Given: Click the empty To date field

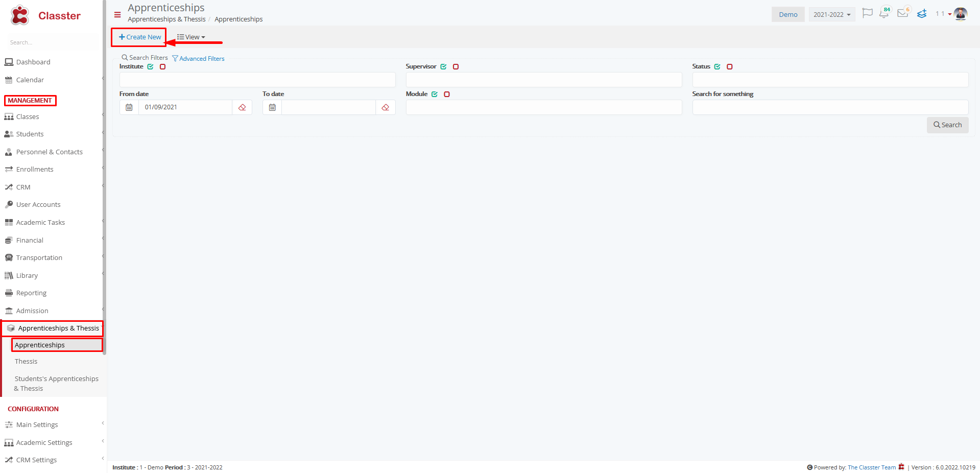Looking at the screenshot, I should pyautogui.click(x=328, y=107).
